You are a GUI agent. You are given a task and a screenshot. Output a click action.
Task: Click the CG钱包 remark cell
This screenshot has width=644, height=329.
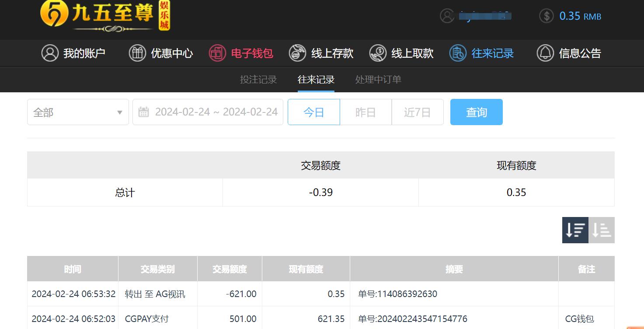580,319
